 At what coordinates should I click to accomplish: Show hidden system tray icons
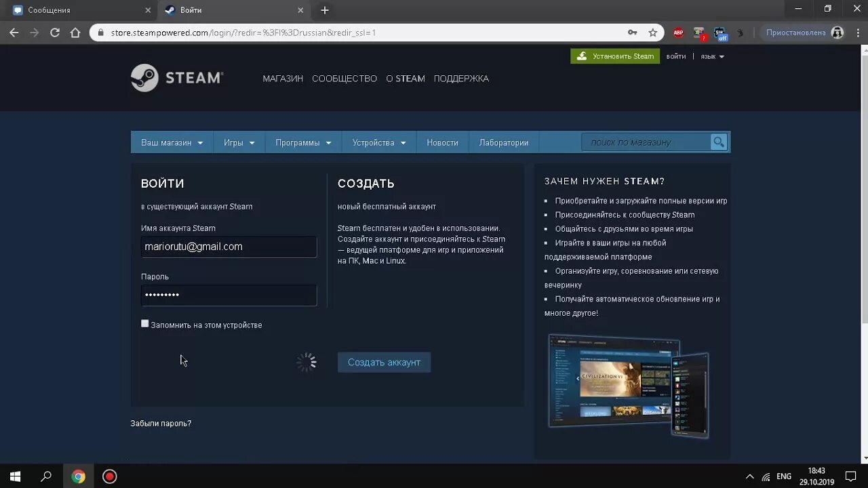(749, 476)
